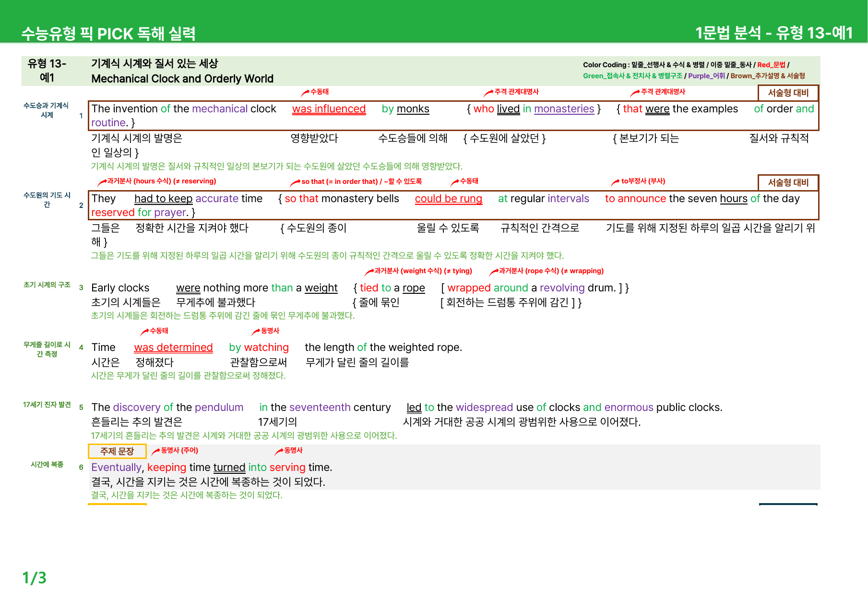Click the phrase 'tied to a rope'
This screenshot has width=868, height=614.
(392, 288)
